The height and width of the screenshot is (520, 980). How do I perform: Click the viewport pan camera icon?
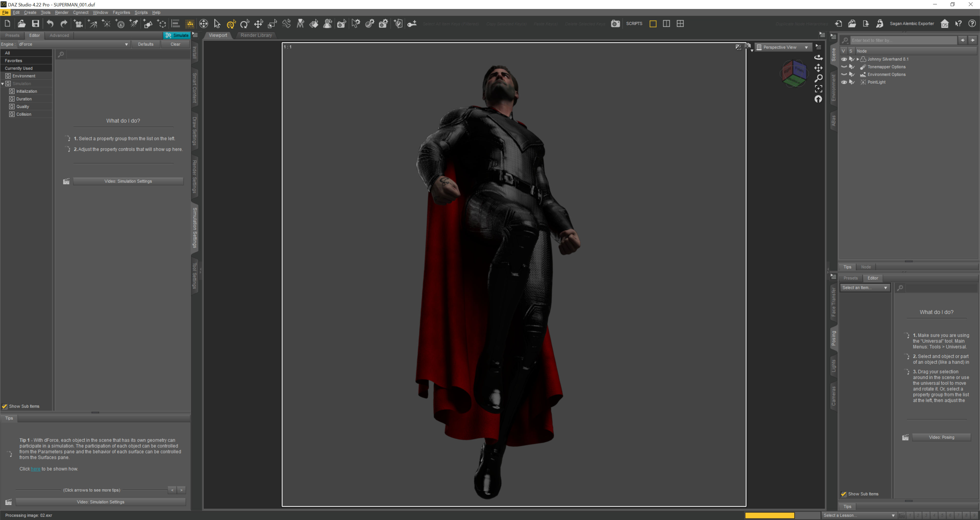pos(818,68)
